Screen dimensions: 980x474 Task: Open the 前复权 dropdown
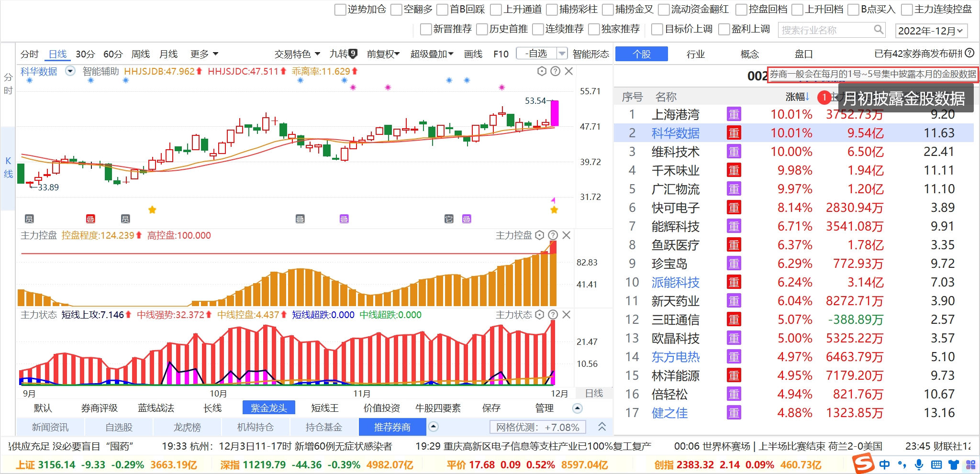click(x=383, y=54)
